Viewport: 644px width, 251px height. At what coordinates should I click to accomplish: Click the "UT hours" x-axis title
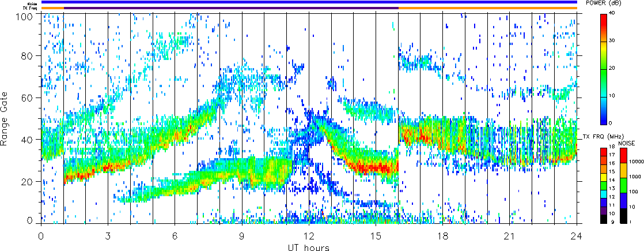tap(308, 248)
